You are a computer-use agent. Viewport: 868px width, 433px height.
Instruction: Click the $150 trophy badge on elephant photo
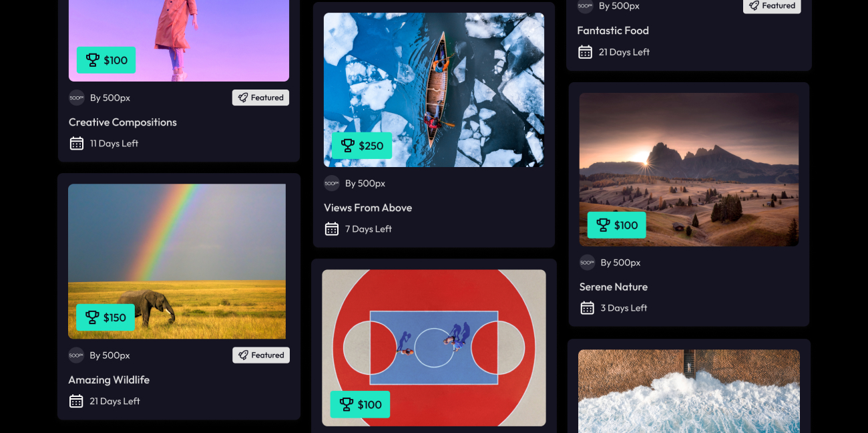(x=105, y=317)
